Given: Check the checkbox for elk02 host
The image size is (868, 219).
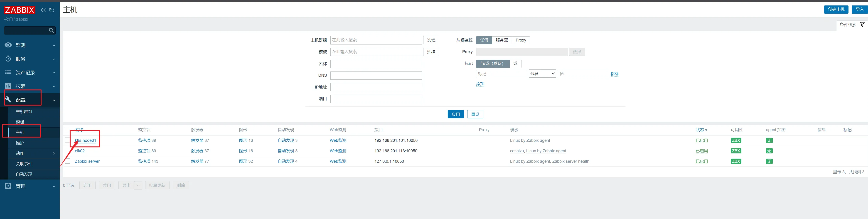Looking at the screenshot, I should [68, 151].
